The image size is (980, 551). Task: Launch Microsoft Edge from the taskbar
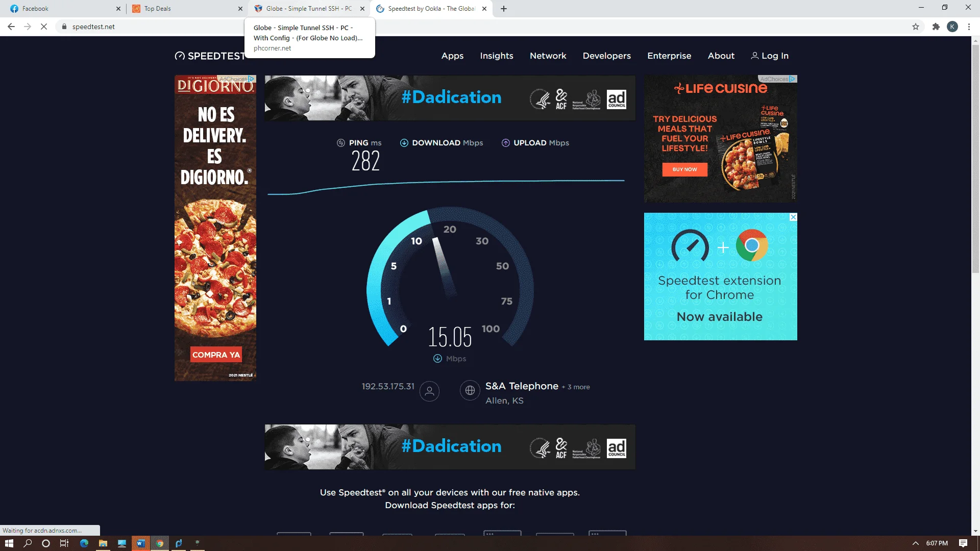coord(84,543)
